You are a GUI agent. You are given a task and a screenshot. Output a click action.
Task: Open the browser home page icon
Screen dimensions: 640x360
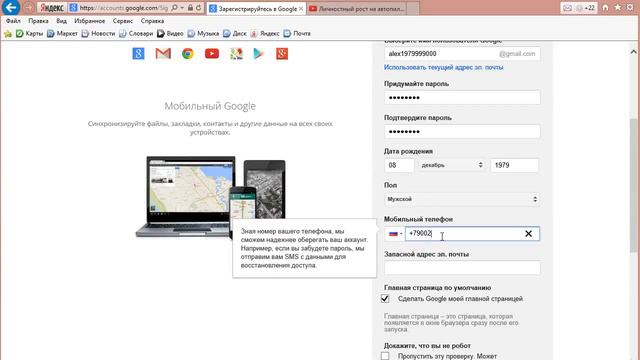[605, 8]
